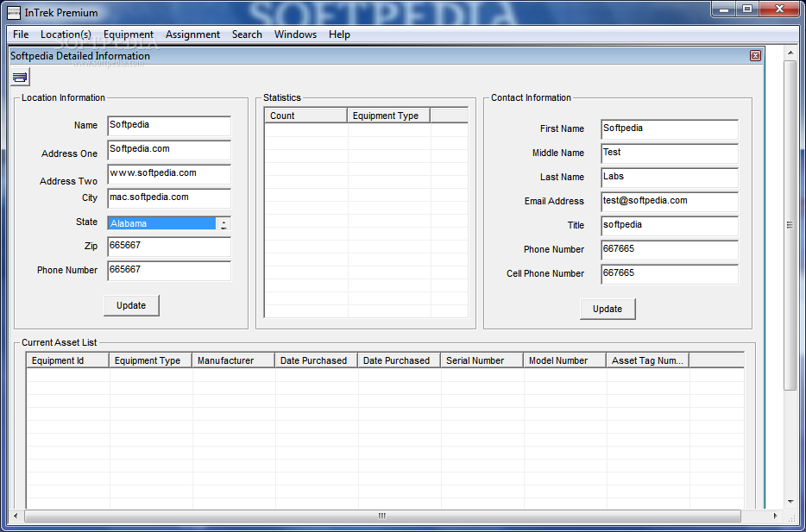Click the Manufacturer column header
Image resolution: width=806 pixels, height=532 pixels.
(233, 360)
